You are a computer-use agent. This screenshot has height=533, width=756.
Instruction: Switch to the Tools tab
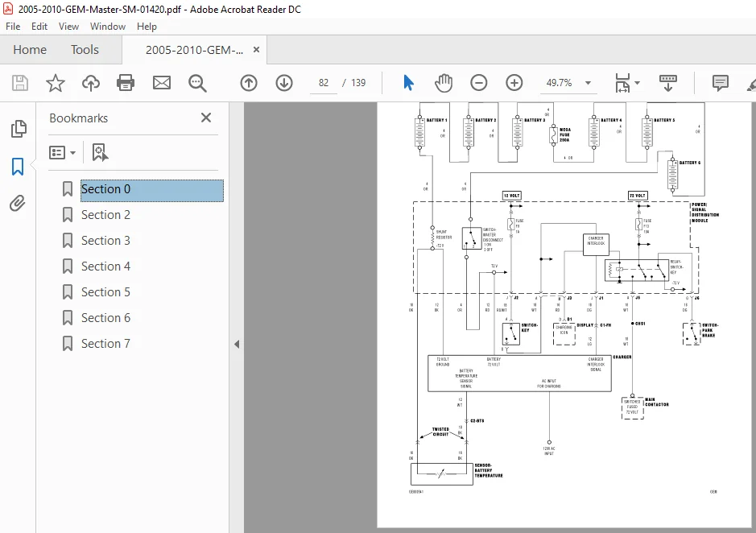click(x=85, y=50)
